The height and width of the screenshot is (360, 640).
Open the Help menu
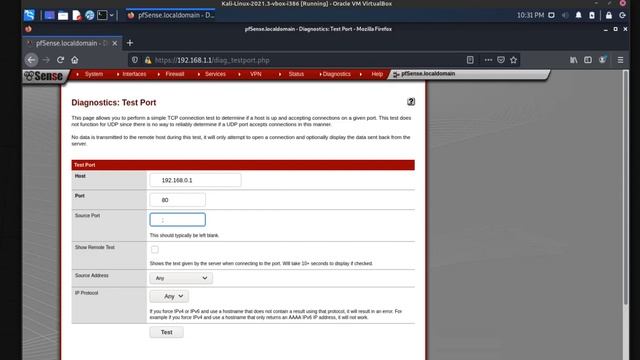[377, 74]
